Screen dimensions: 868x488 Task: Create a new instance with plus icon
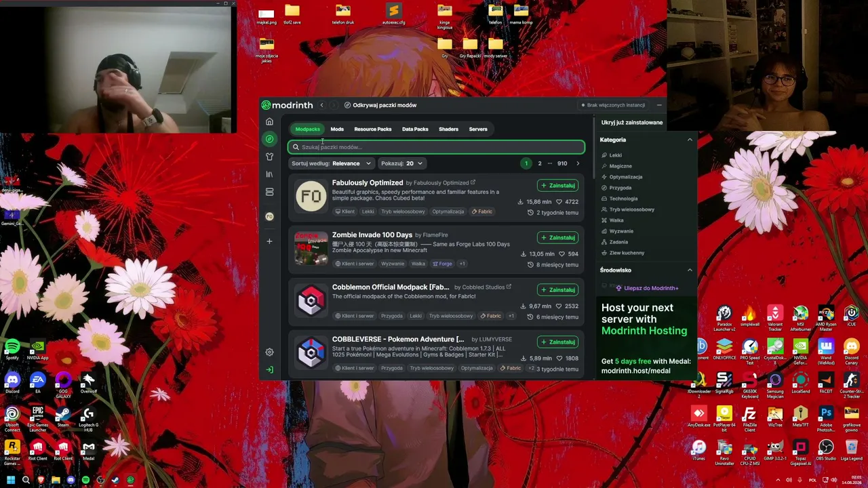click(269, 241)
